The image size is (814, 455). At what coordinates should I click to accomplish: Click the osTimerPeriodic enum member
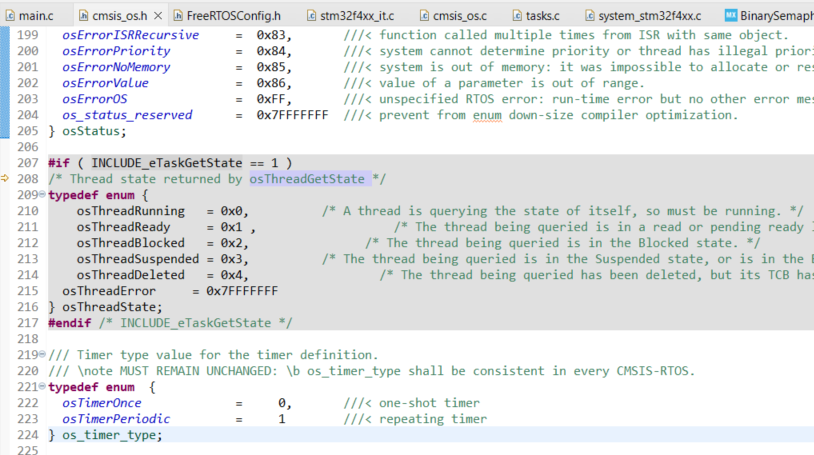point(116,419)
